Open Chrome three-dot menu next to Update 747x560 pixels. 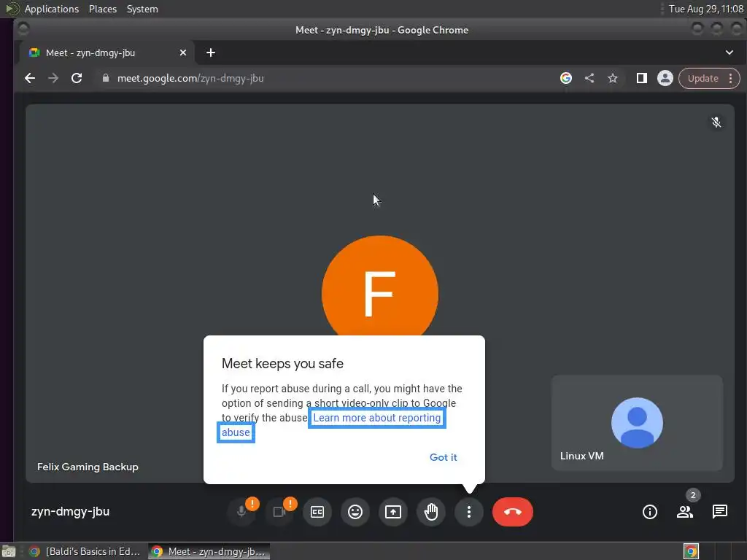(731, 79)
